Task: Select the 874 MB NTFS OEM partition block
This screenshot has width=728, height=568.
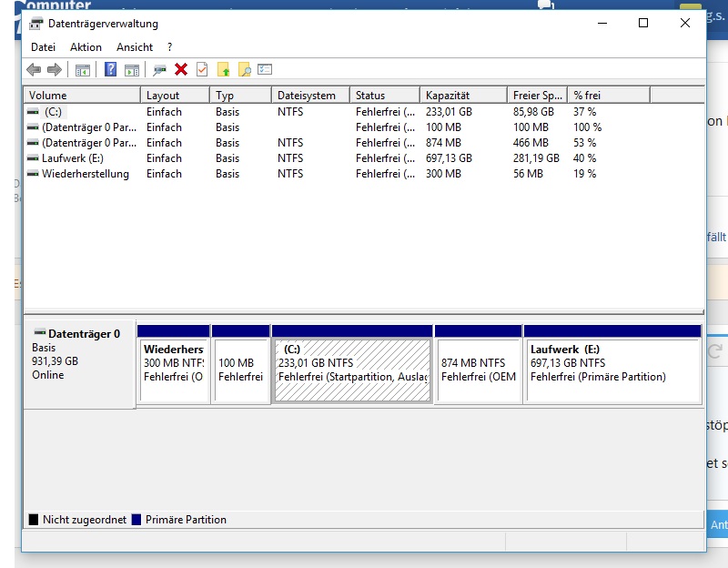Action: point(479,364)
